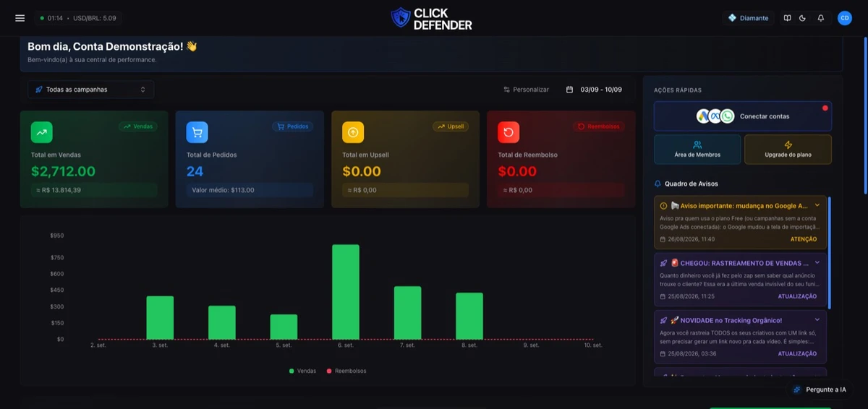Click Upgrade do plano button
The width and height of the screenshot is (868, 409).
[x=788, y=150]
